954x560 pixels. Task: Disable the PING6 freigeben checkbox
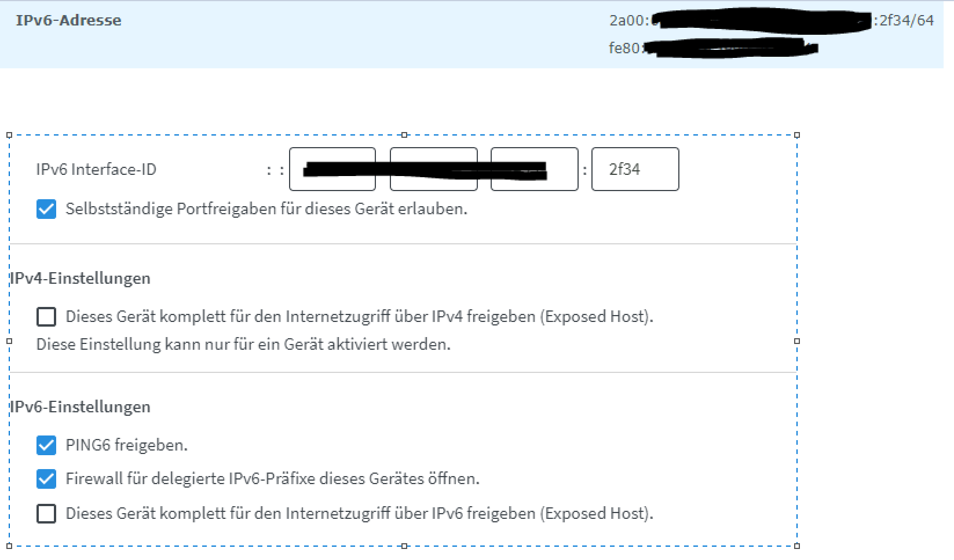46,445
